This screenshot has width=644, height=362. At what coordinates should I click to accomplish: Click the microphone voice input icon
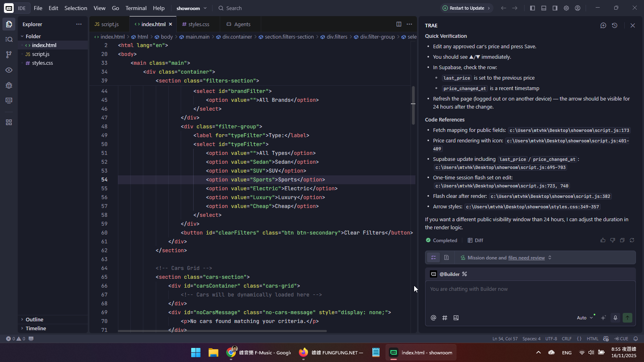tap(615, 318)
